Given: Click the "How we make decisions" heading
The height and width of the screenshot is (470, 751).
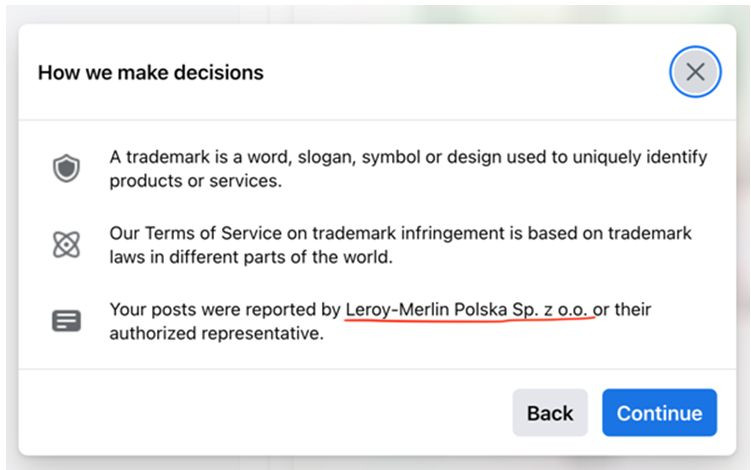Looking at the screenshot, I should [151, 73].
